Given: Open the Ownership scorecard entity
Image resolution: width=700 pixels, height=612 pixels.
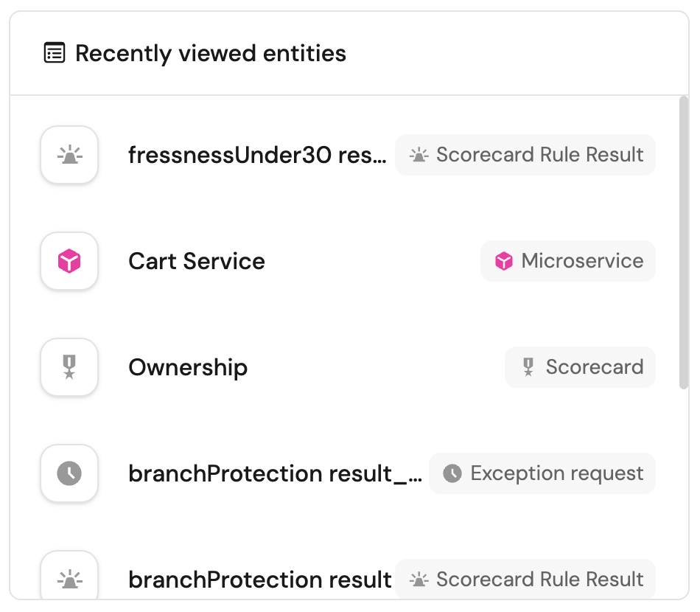Looking at the screenshot, I should coord(188,367).
